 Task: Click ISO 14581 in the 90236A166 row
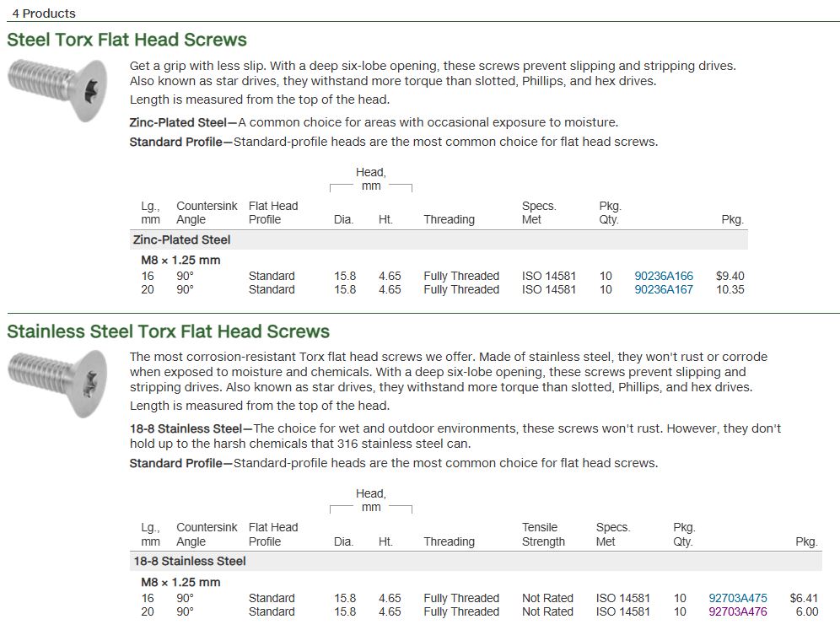[x=548, y=276]
